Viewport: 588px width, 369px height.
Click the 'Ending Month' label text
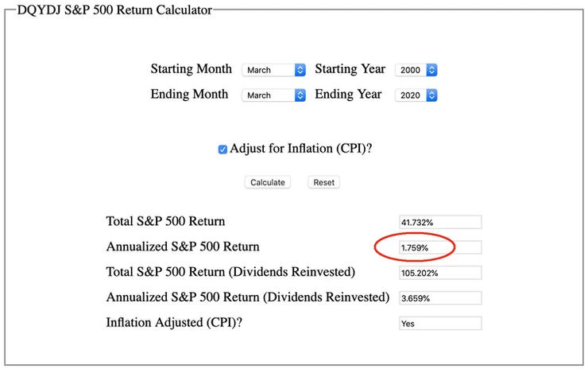pos(189,94)
